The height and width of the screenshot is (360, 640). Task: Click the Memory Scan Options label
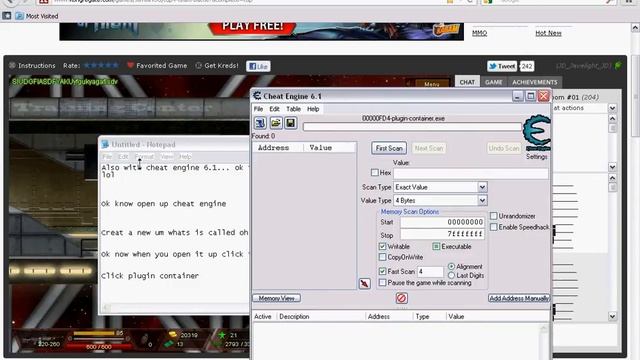409,211
